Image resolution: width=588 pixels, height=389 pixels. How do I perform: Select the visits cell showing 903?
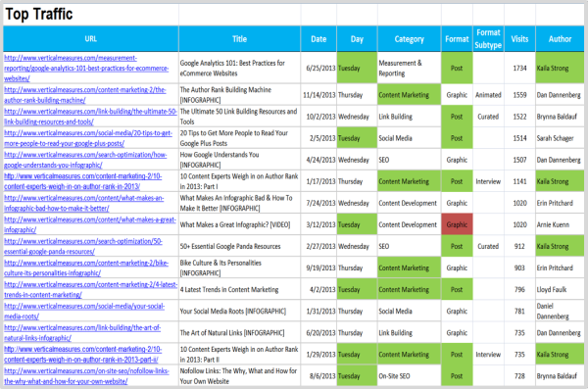point(519,267)
